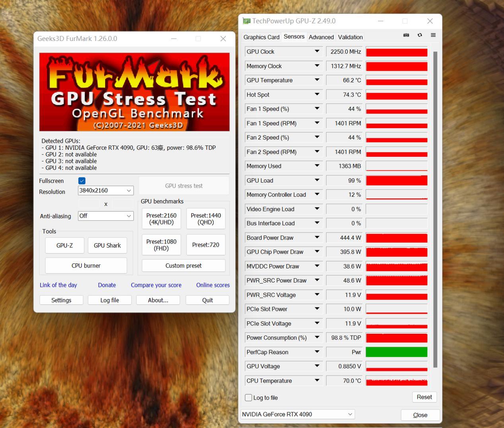Start the CPU burner tool
Viewport: 504px width, 428px height.
(86, 266)
